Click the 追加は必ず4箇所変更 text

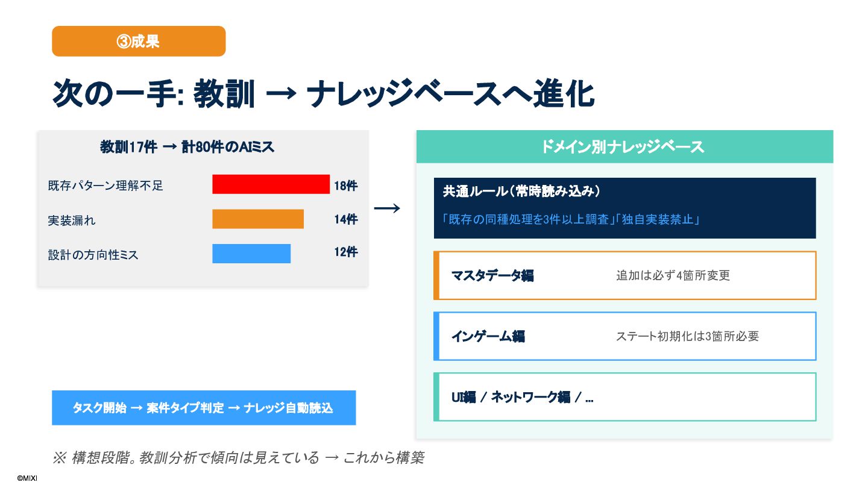click(673, 275)
